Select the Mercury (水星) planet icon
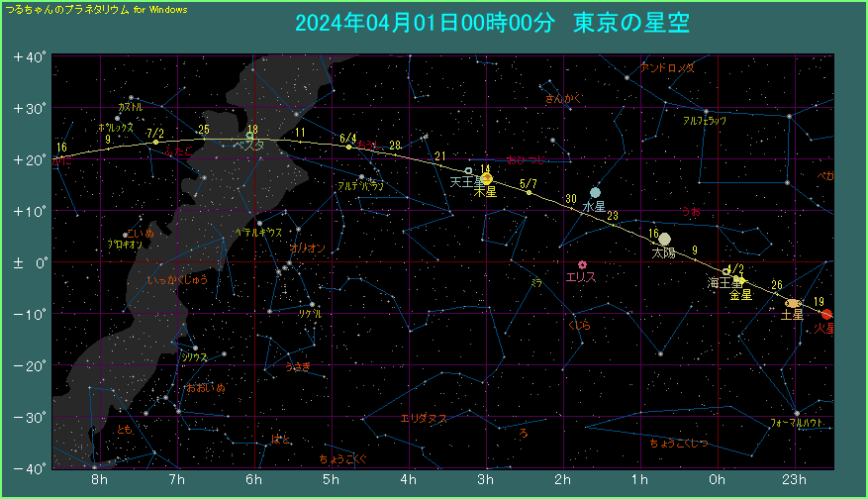The image size is (868, 499). (595, 193)
